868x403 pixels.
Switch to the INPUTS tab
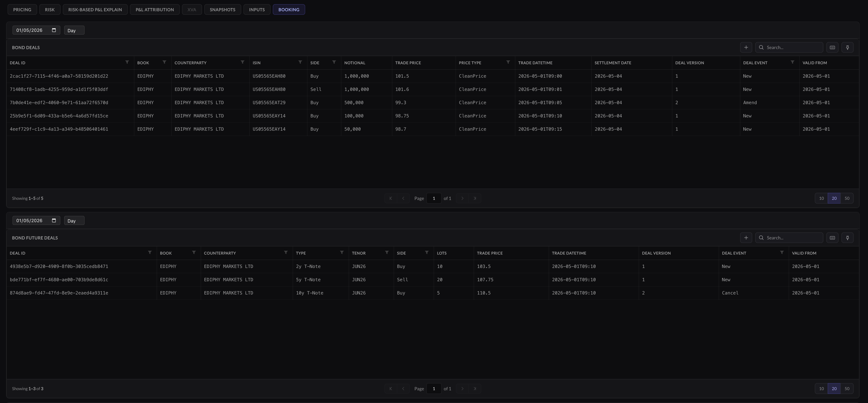[x=257, y=9]
